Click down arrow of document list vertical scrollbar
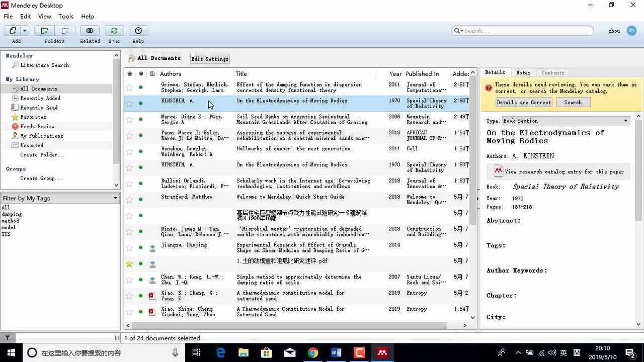 [472, 317]
